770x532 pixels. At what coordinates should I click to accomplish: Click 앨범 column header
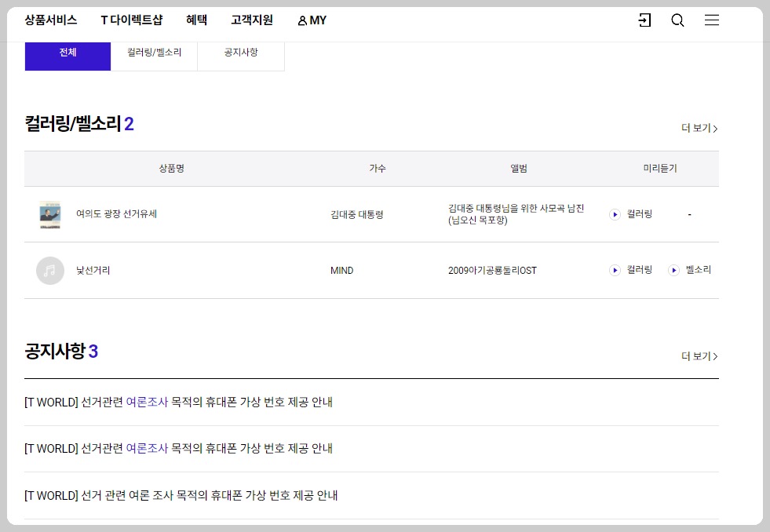519,169
